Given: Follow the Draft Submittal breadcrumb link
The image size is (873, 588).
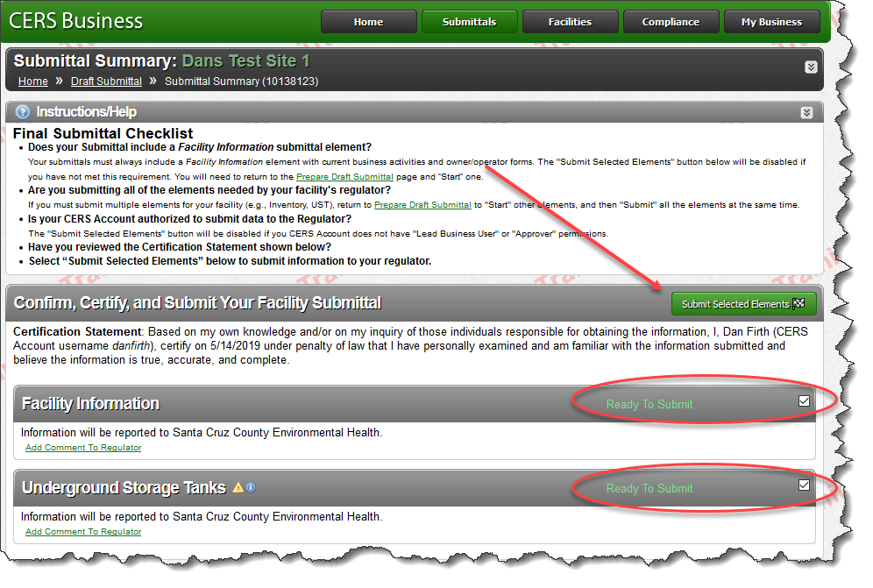Looking at the screenshot, I should pos(106,81).
